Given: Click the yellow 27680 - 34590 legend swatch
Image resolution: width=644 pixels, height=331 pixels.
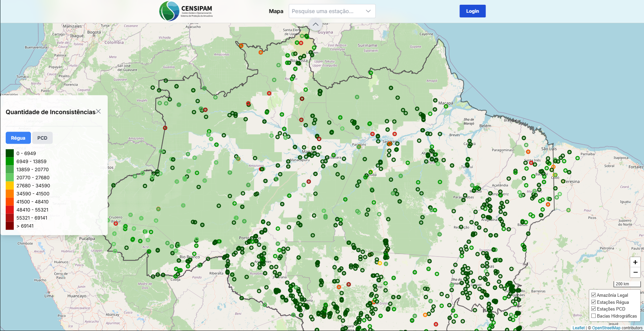Looking at the screenshot, I should (10, 186).
